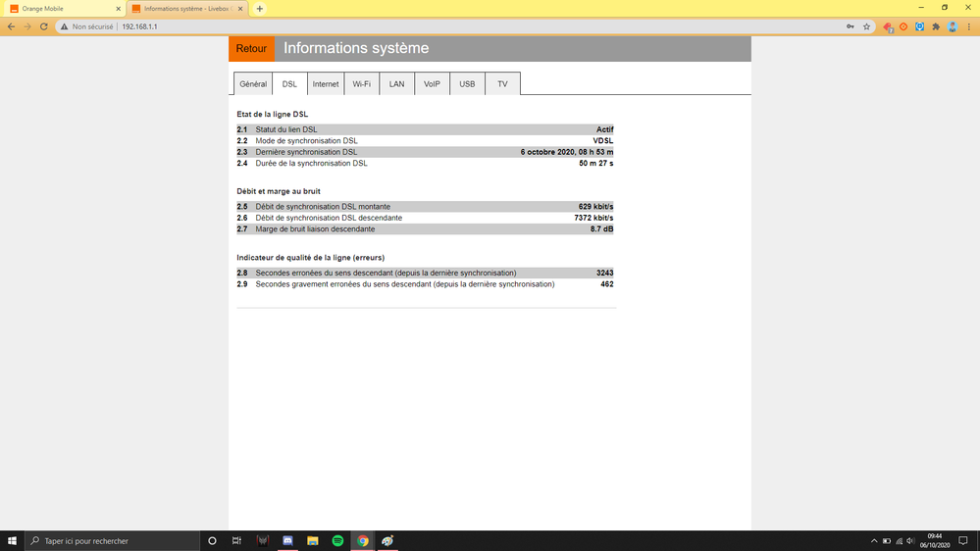Viewport: 980px width, 551px height.
Task: Open the Extensions puzzle piece menu
Action: [936, 26]
